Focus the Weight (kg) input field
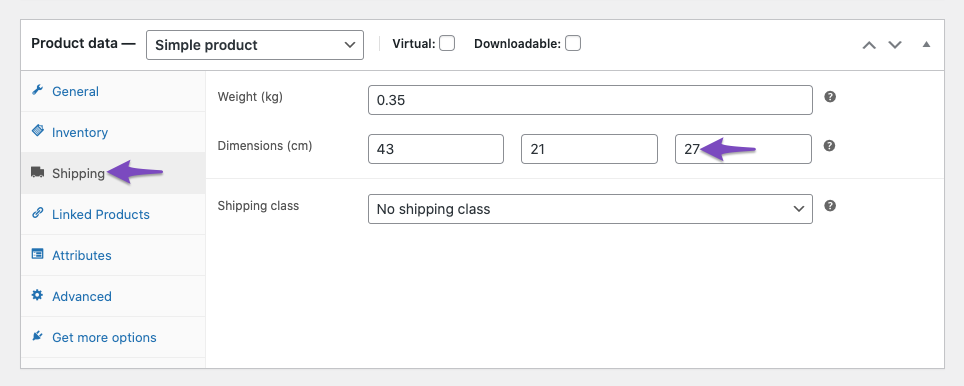 click(590, 100)
